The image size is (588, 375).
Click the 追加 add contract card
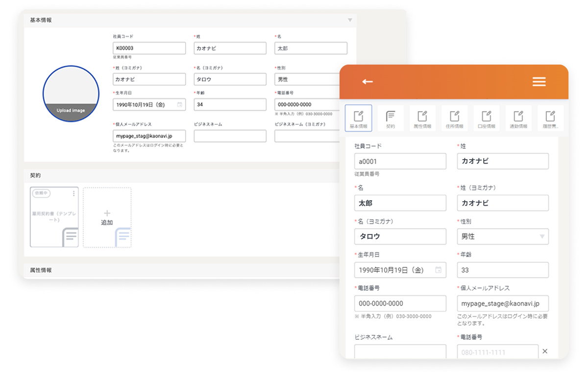107,217
